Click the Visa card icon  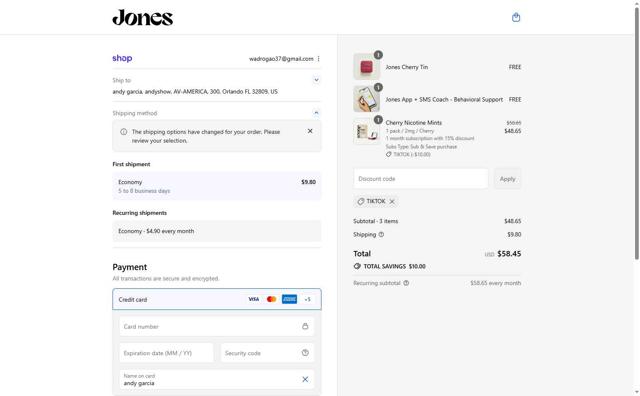[253, 299]
